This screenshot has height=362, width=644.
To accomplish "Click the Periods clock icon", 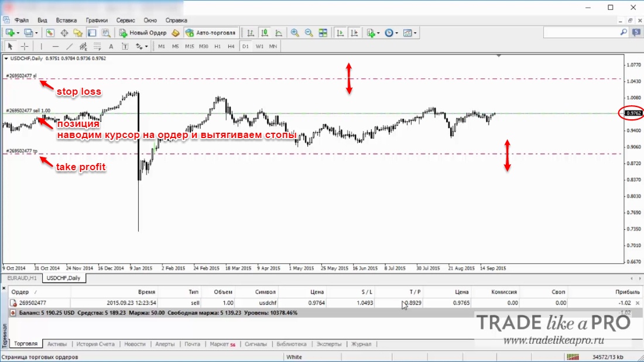I will (x=389, y=33).
